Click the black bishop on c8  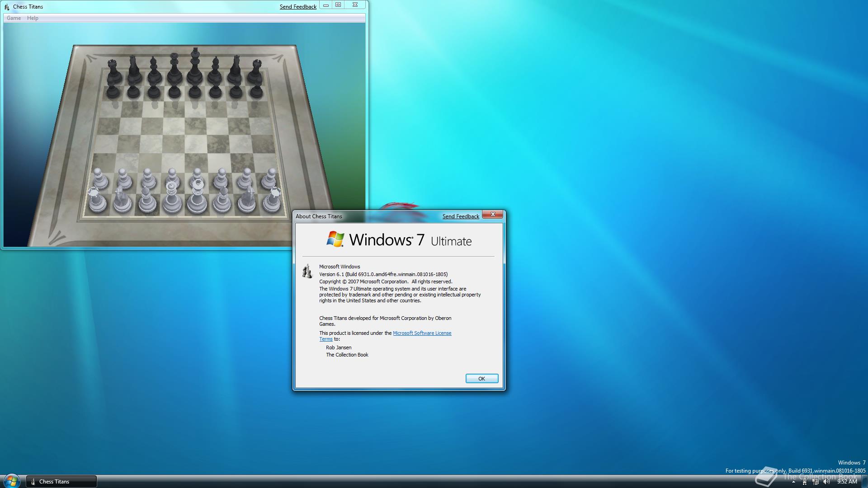[x=154, y=70]
